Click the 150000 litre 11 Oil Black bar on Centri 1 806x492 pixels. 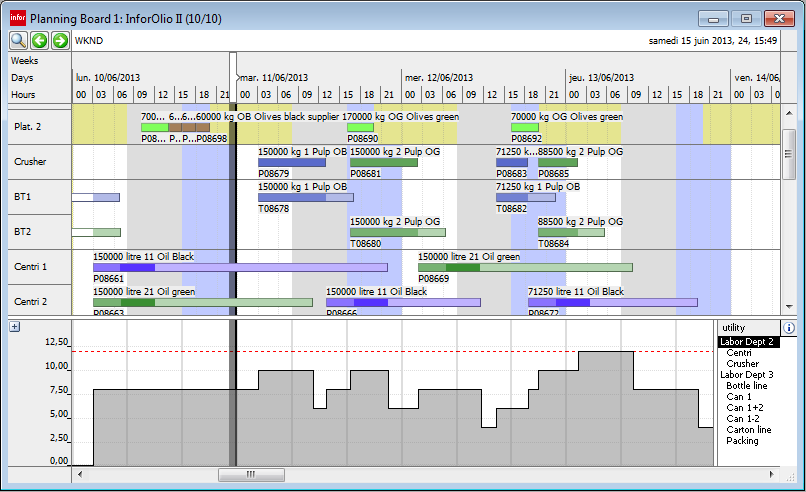pyautogui.click(x=240, y=268)
